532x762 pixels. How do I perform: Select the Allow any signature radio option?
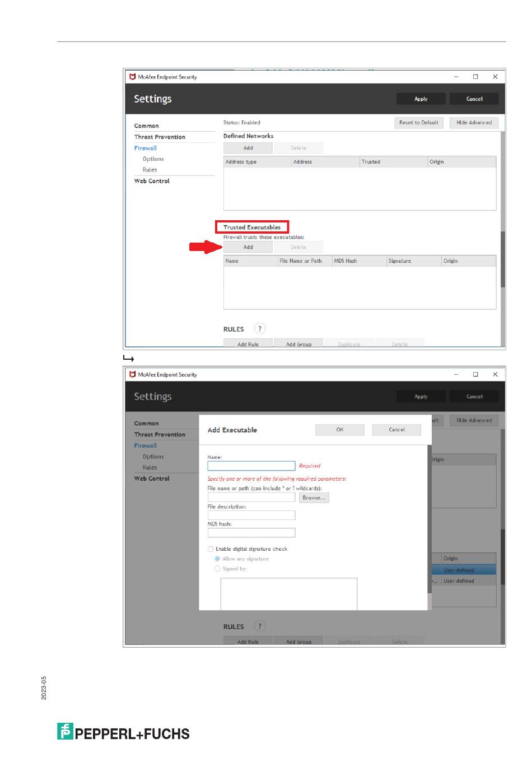coord(217,559)
